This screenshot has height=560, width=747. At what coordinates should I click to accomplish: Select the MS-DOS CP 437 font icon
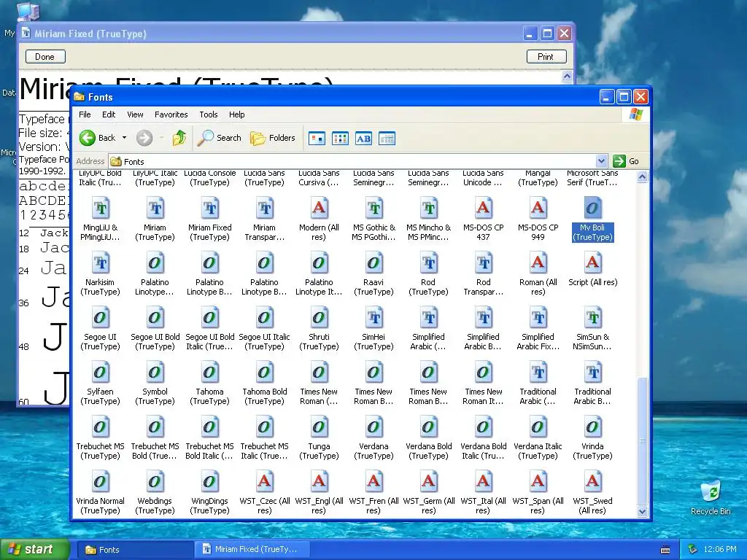(483, 209)
